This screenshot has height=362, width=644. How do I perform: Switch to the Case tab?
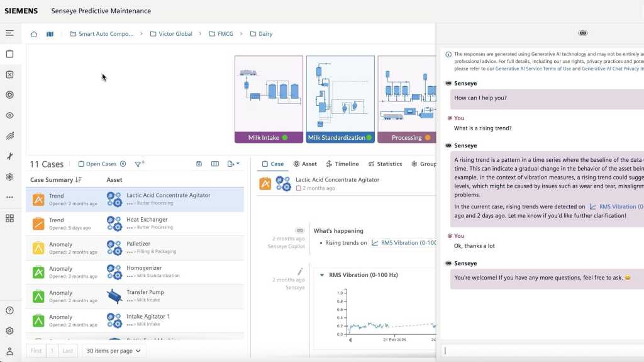[x=273, y=164]
